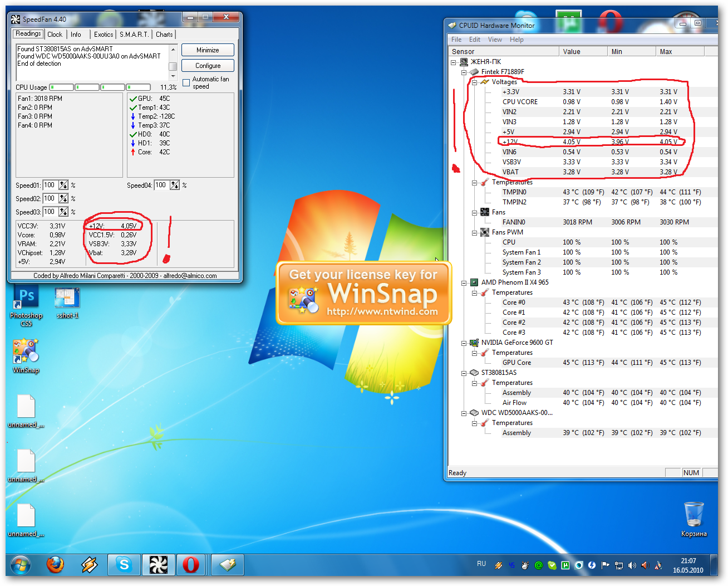Screen dimensions: 728x586
Task: Open Winamp from the taskbar
Action: pyautogui.click(x=89, y=565)
